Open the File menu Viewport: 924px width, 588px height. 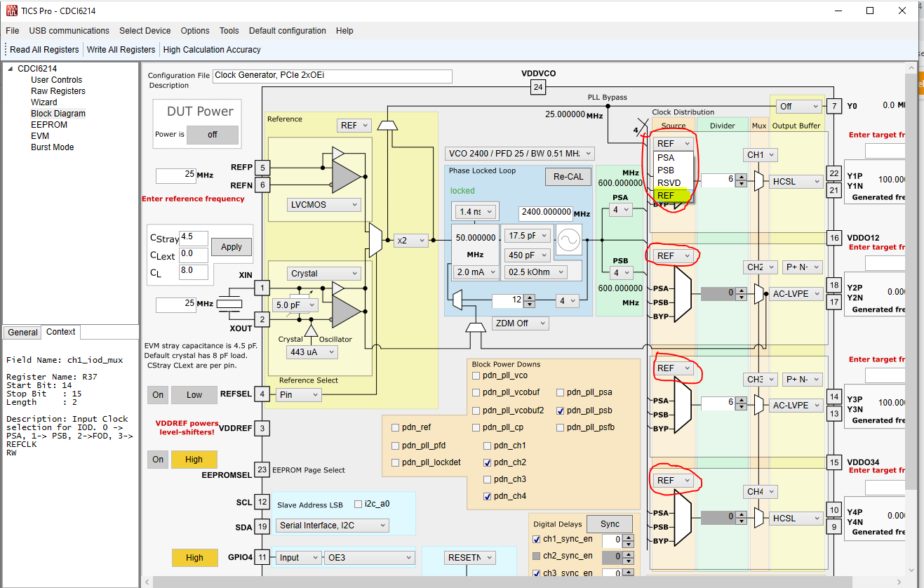(13, 31)
